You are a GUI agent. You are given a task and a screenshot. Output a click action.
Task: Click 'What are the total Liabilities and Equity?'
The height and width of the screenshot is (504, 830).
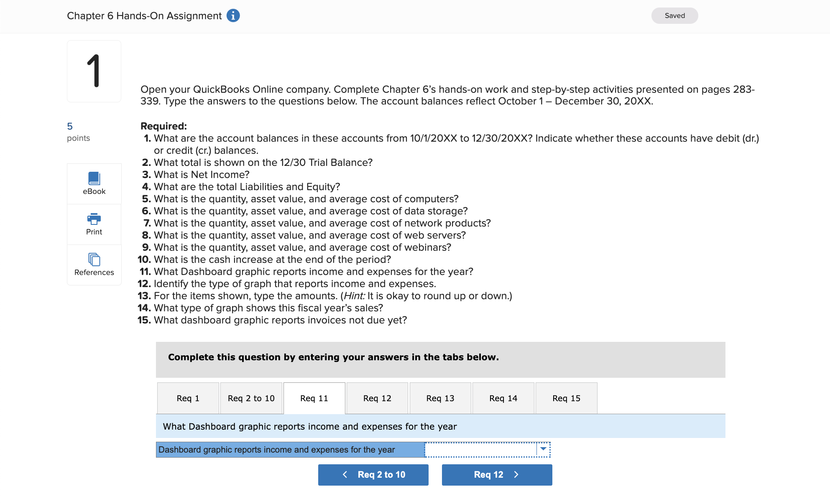(x=247, y=187)
